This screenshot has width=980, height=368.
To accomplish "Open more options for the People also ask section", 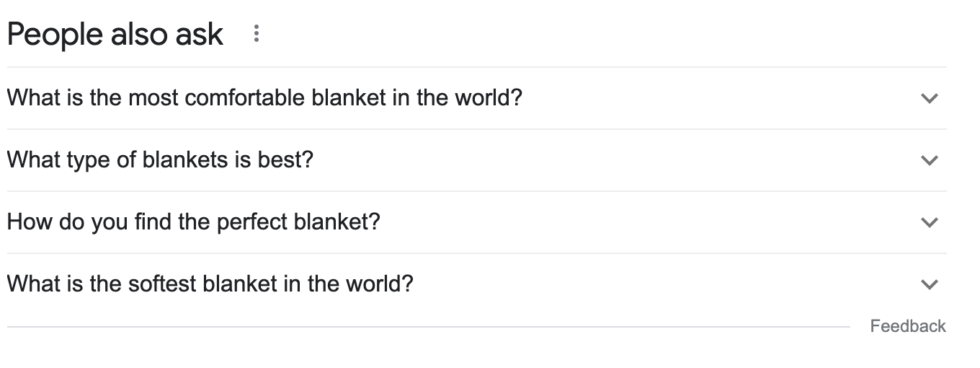I will (257, 34).
